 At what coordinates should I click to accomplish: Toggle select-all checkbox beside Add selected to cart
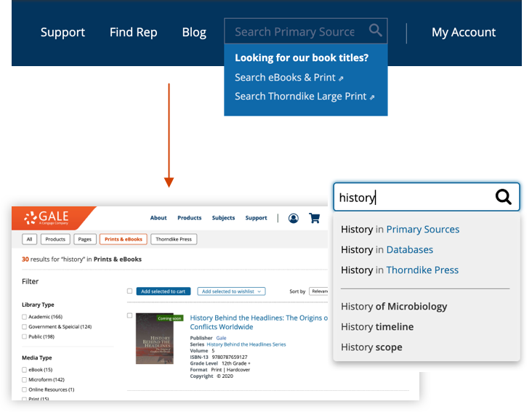pos(129,291)
